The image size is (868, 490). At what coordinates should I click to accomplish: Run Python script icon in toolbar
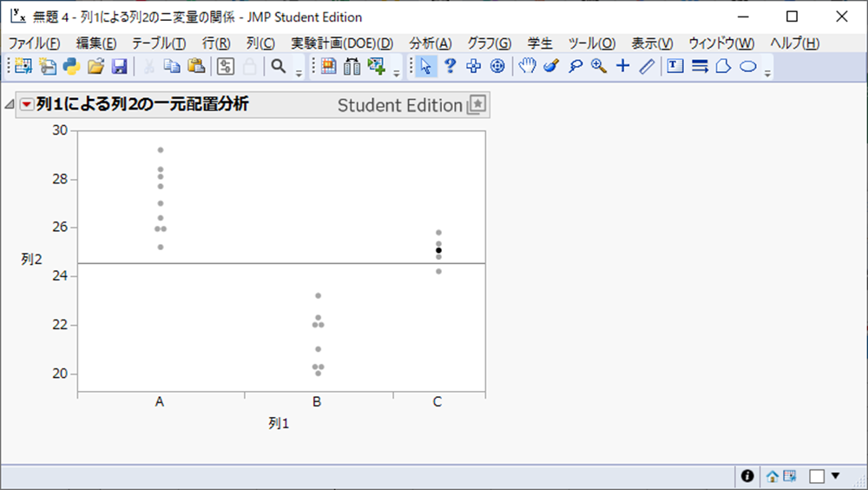click(x=71, y=66)
